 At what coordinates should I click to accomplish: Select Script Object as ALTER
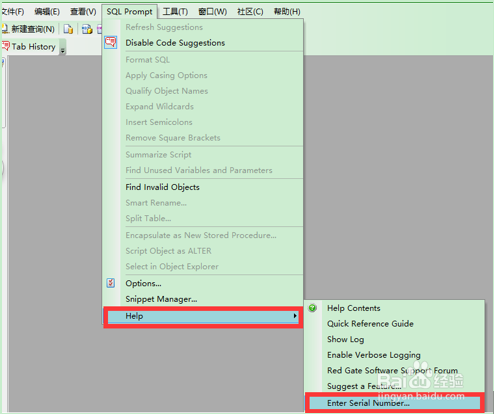[168, 251]
